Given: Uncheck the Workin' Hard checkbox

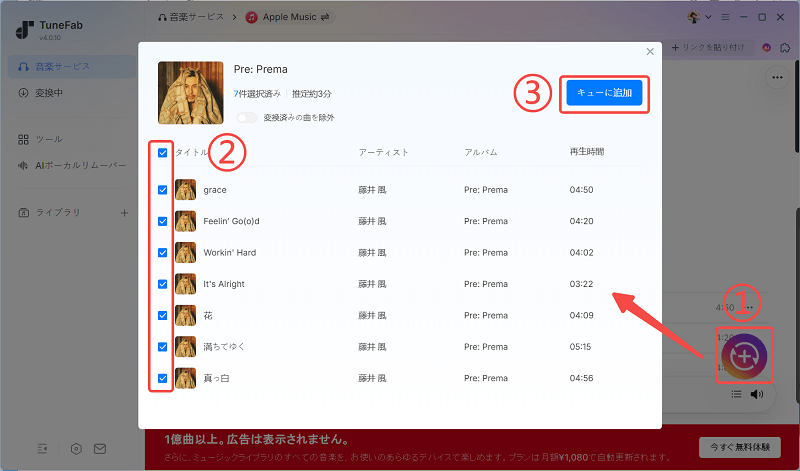Looking at the screenshot, I should coord(163,253).
